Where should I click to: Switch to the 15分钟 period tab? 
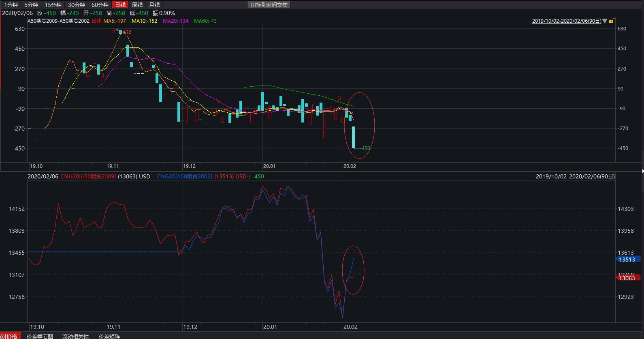pyautogui.click(x=53, y=5)
